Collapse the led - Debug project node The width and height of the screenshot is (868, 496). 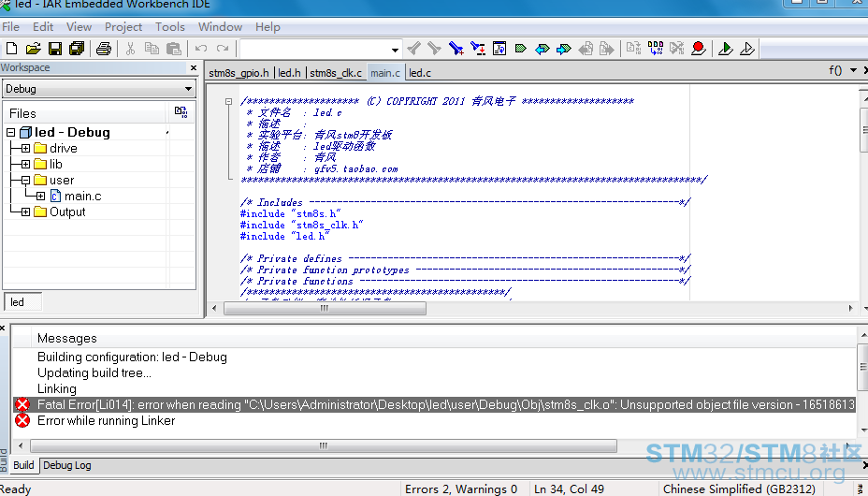click(10, 132)
